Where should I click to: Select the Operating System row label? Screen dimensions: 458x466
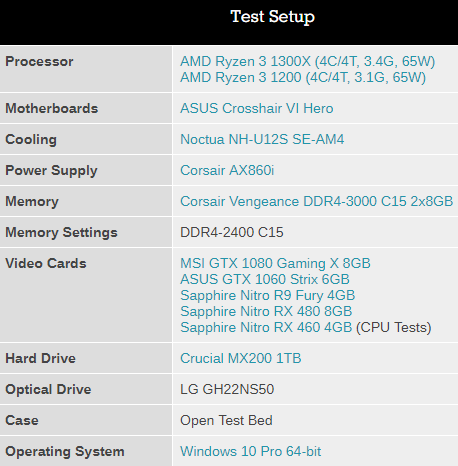pyautogui.click(x=65, y=452)
